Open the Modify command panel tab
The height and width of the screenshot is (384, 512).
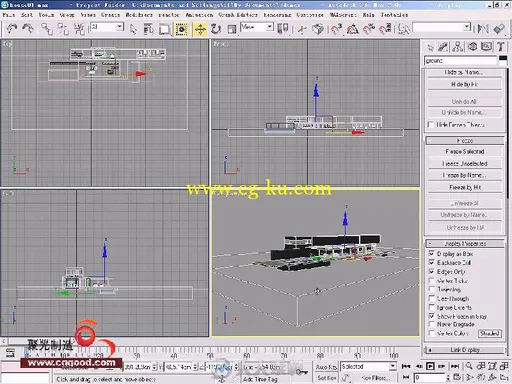point(443,47)
